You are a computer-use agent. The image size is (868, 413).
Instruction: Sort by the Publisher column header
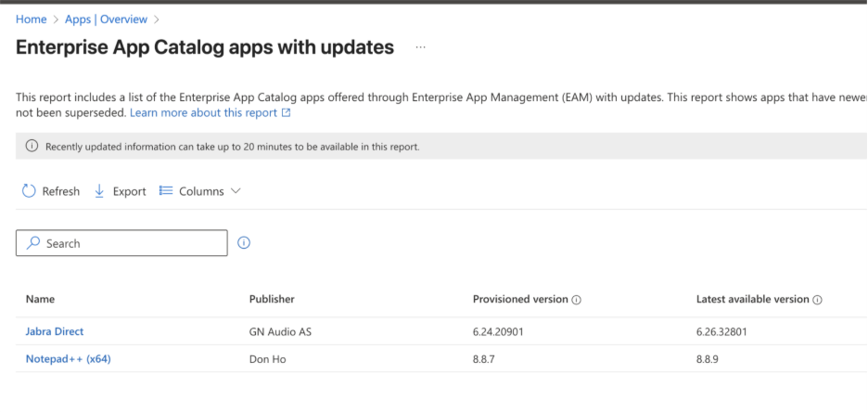[x=272, y=300]
